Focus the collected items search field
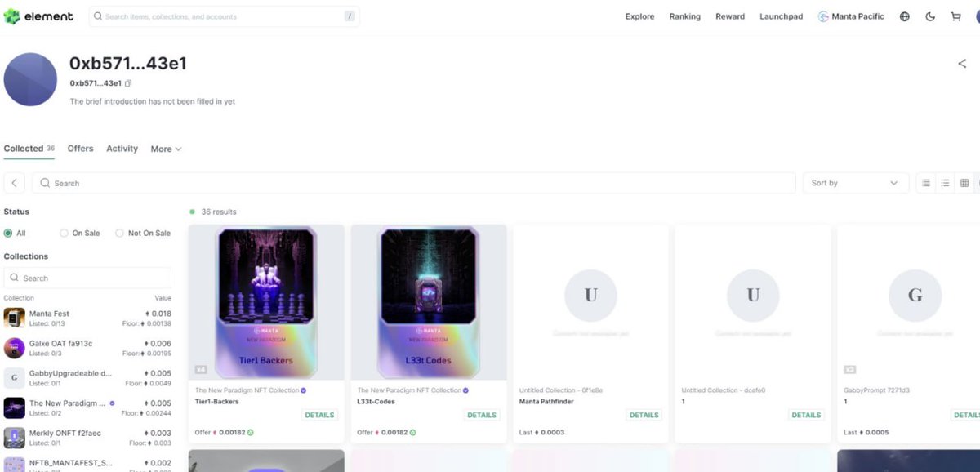This screenshot has height=472, width=980. click(x=413, y=183)
